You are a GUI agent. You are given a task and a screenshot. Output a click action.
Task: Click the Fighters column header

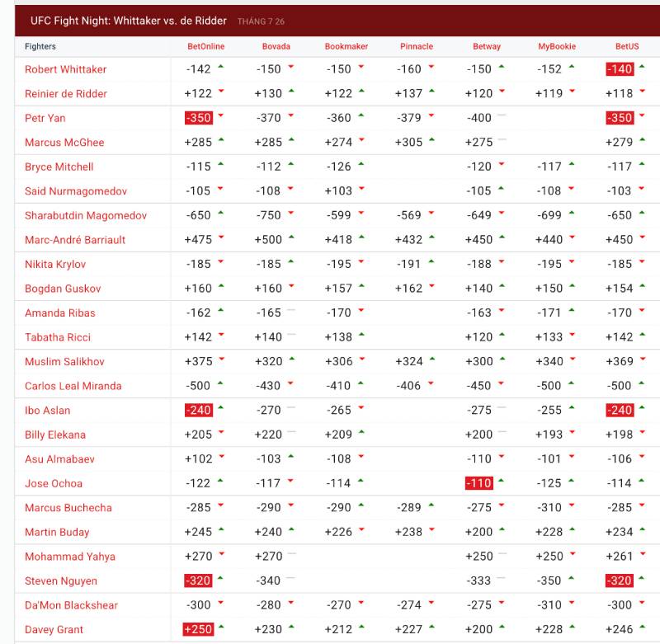[x=40, y=47]
